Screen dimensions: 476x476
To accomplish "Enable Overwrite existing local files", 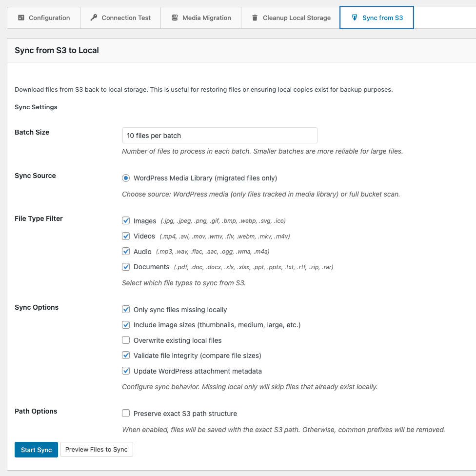I will [x=126, y=340].
